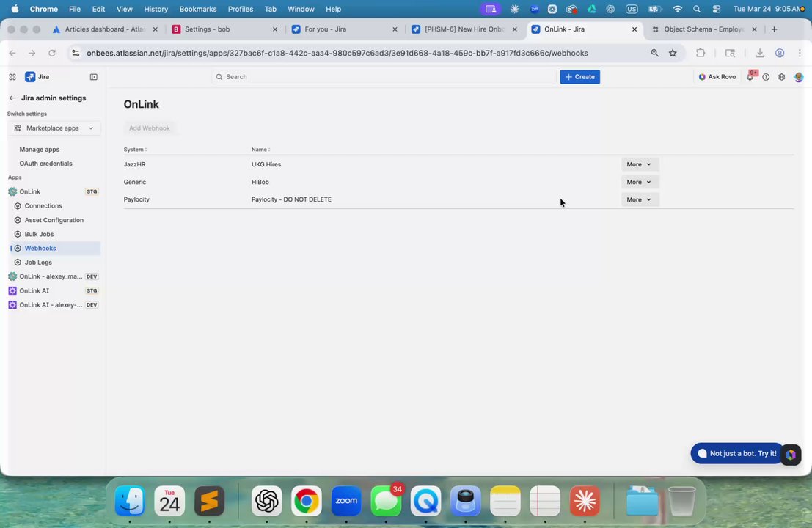Click the 'JazzHR' system cell
Screen dimensions: 812x528
(x=135, y=164)
